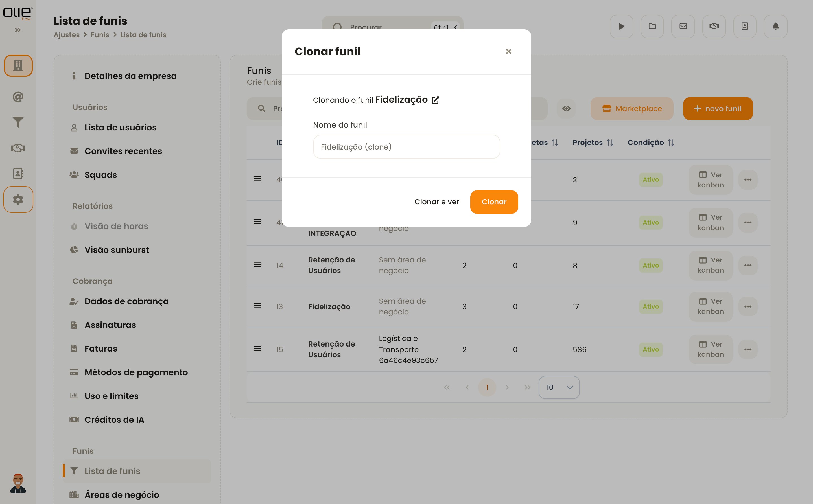Go to Funis breadcrumb

(x=100, y=35)
